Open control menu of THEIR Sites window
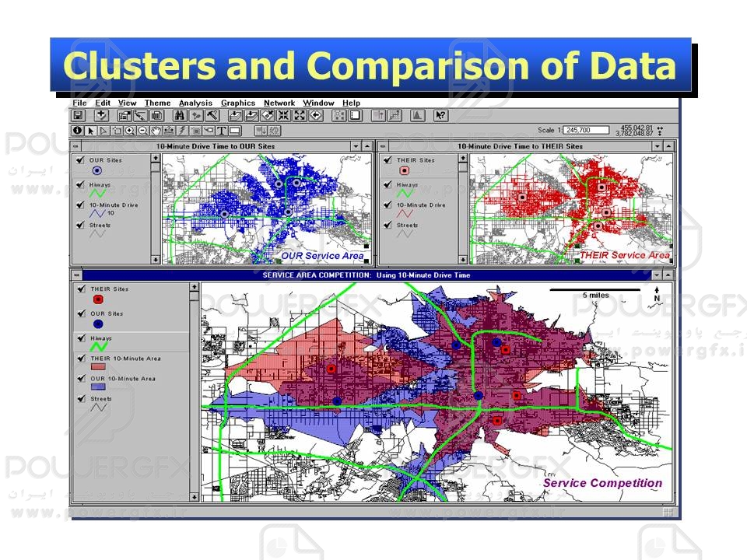Image resolution: width=747 pixels, height=560 pixels. click(x=383, y=146)
